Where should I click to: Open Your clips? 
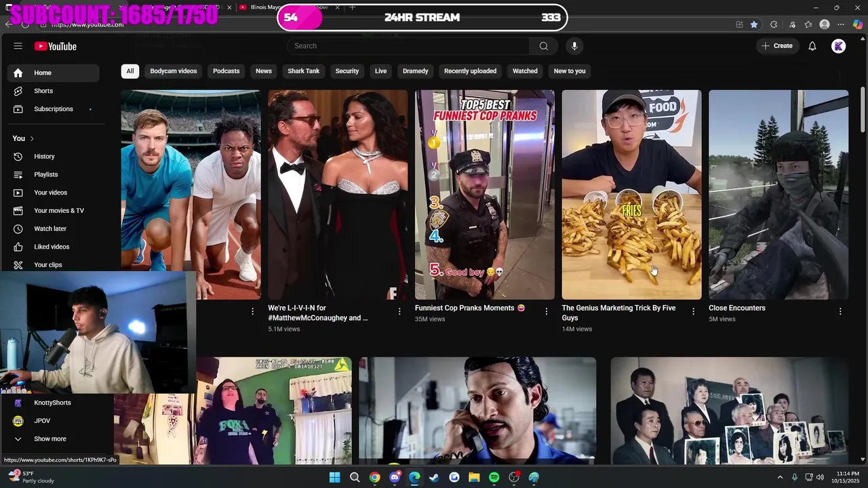(x=54, y=265)
